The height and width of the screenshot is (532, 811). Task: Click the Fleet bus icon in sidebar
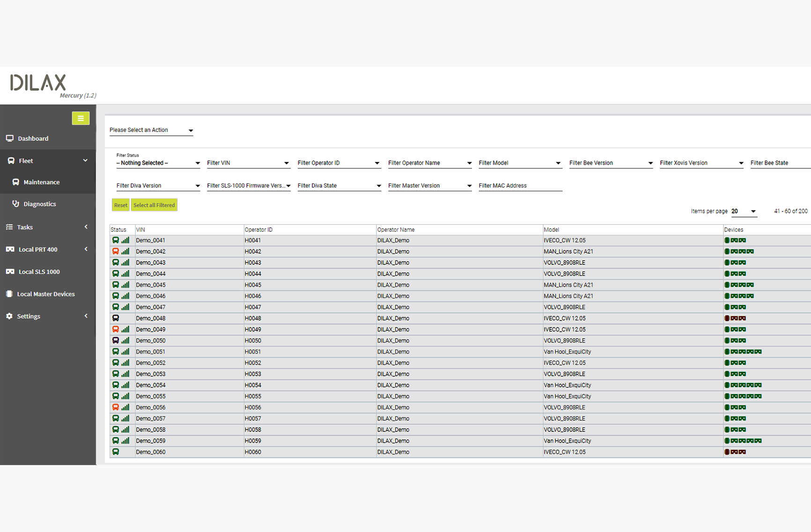pos(10,160)
